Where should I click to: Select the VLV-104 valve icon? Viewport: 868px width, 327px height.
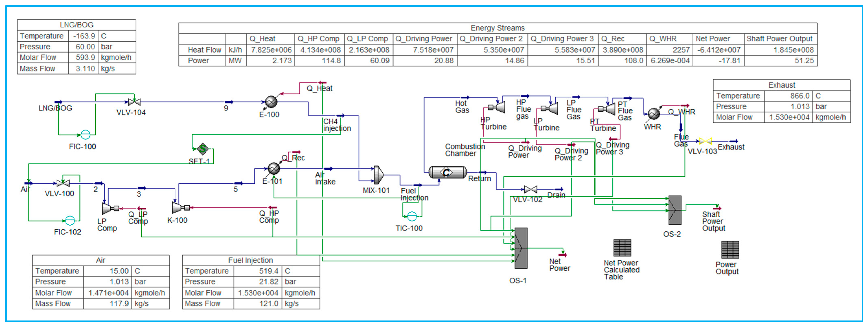point(134,102)
